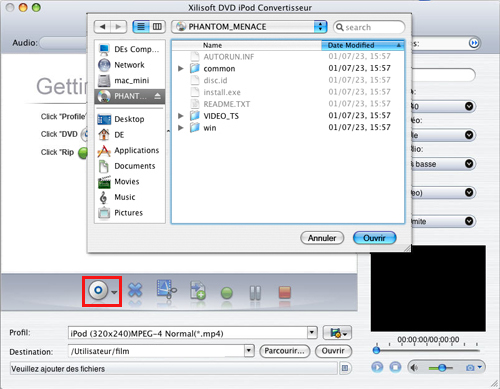Open Desktop in the sidebar

pos(130,119)
